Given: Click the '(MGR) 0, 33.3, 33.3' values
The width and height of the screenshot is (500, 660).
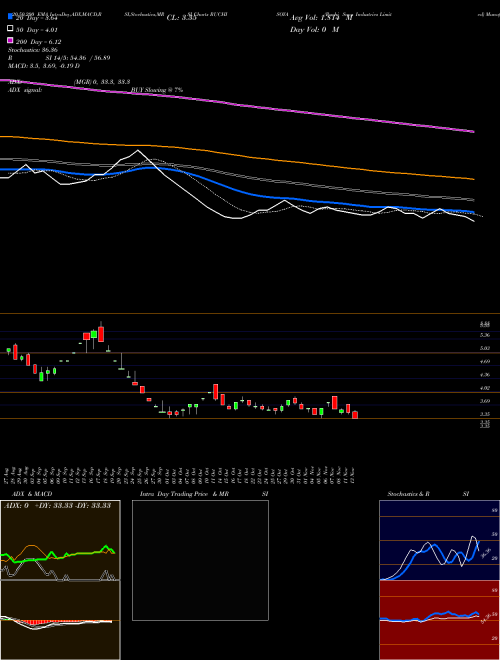Looking at the screenshot, I should pyautogui.click(x=102, y=82).
